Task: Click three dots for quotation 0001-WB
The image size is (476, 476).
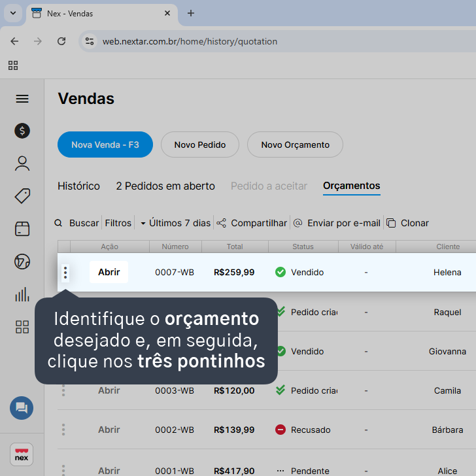Action: (x=63, y=470)
